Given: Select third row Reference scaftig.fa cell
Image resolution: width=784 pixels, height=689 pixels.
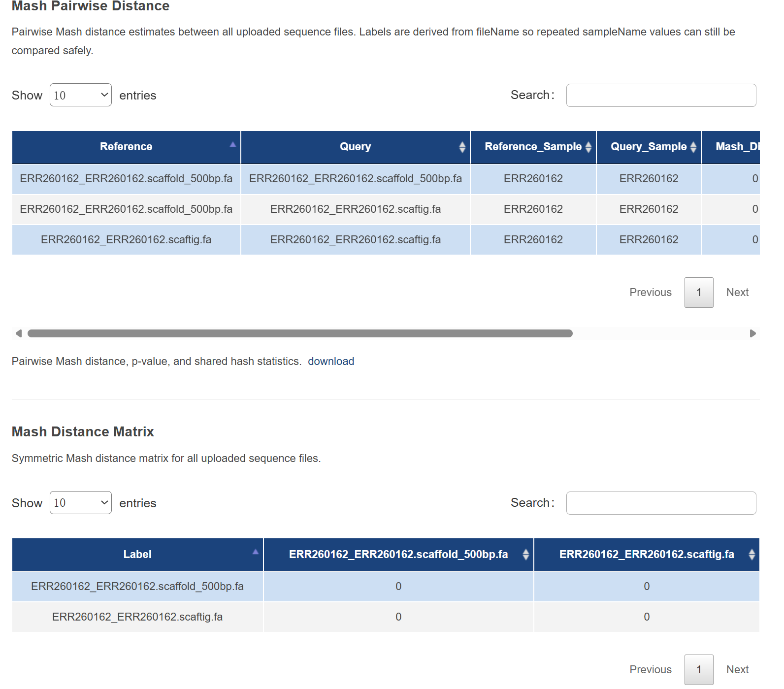Looking at the screenshot, I should 126,240.
